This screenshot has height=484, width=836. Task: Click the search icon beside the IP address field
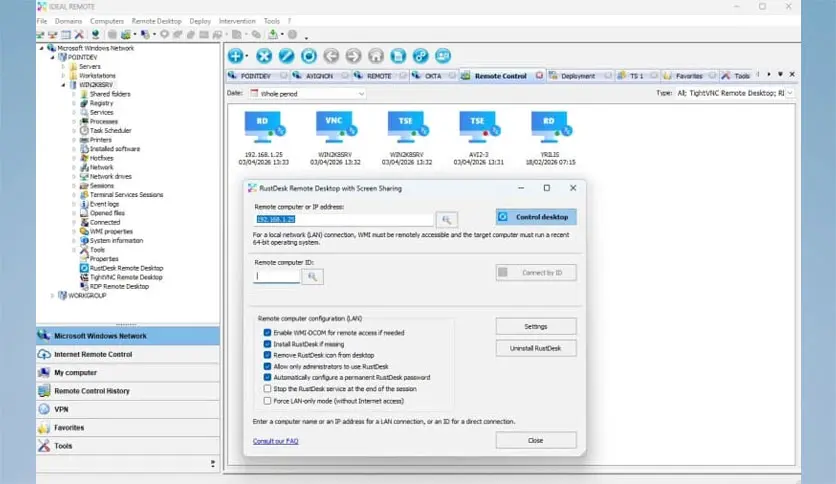click(x=446, y=219)
